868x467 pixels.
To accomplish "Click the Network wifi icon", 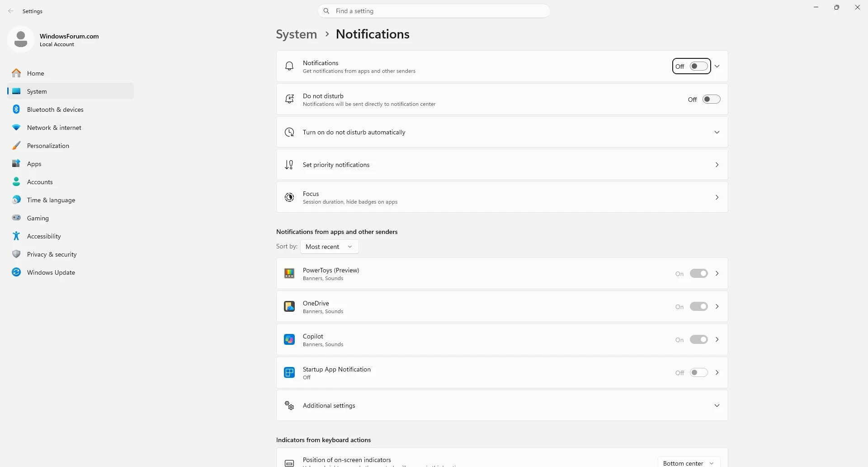I will coord(16,128).
